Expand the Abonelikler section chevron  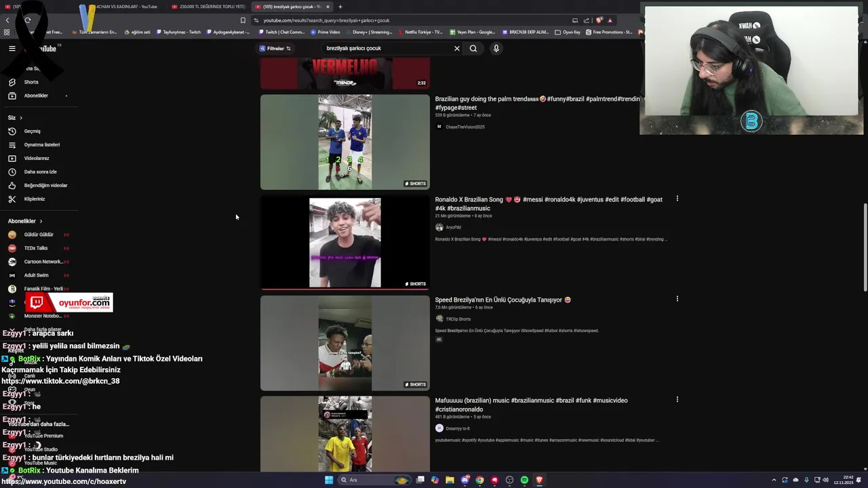tap(41, 221)
